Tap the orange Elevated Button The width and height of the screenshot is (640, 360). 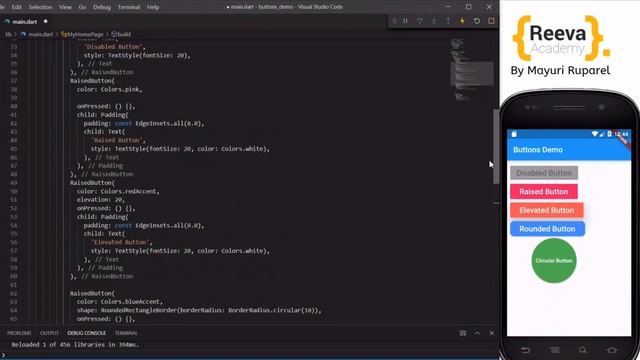(x=547, y=210)
